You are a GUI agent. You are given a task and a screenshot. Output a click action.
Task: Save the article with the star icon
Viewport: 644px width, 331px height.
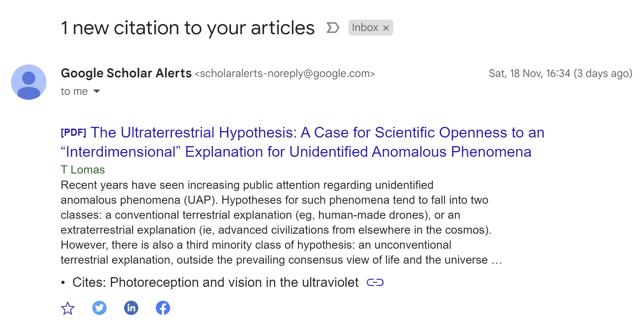coord(67,308)
